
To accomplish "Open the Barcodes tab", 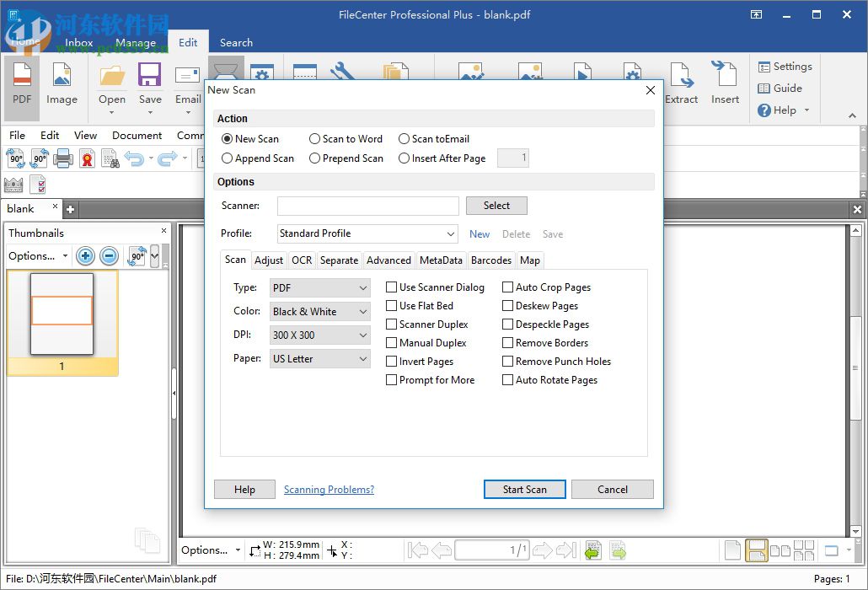I will tap(490, 260).
